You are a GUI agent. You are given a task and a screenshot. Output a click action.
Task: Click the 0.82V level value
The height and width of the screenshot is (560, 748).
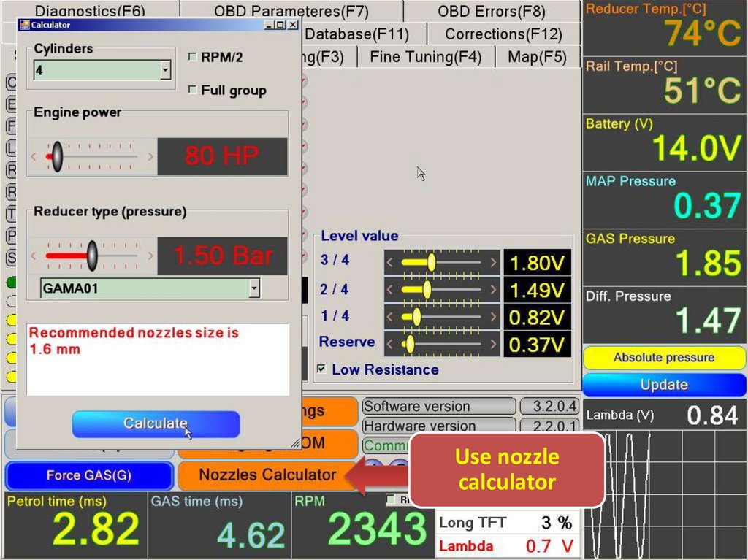[x=538, y=317]
